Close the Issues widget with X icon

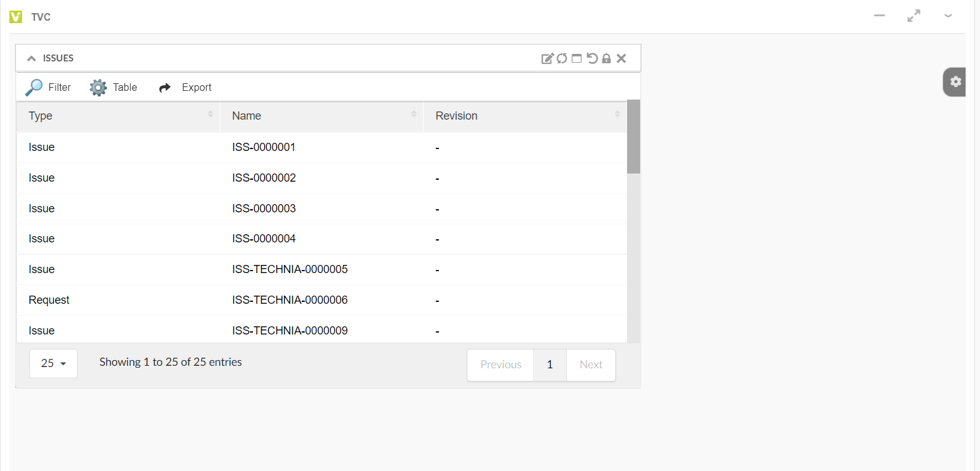(621, 58)
